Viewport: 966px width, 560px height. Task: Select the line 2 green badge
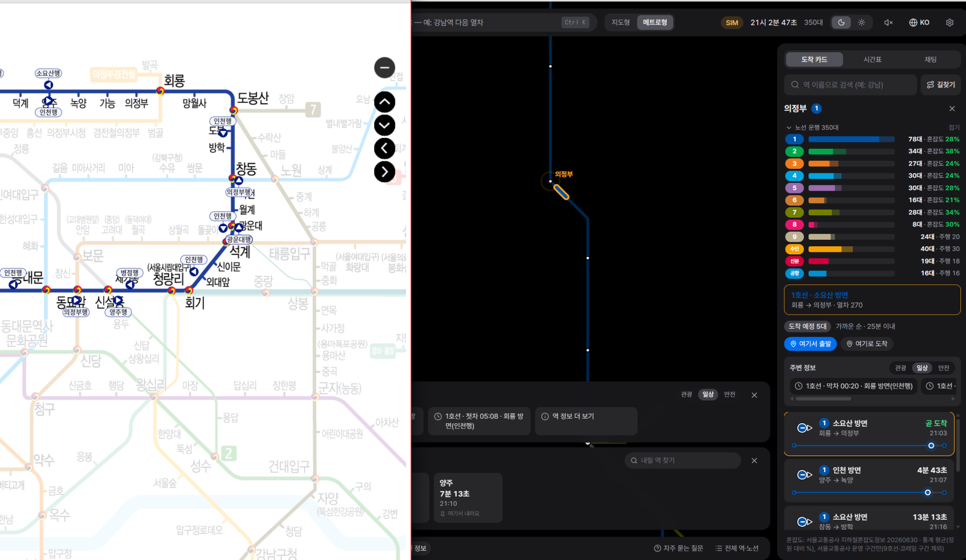[x=794, y=151]
